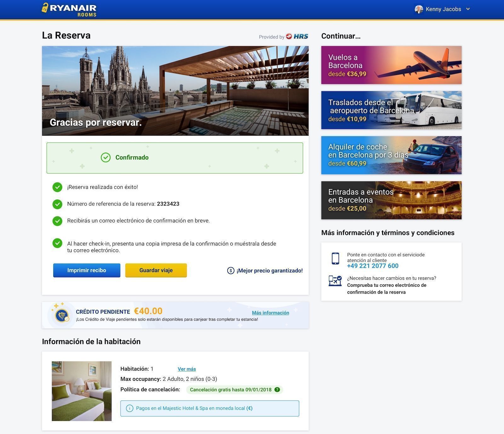Viewport: 504px width, 434px height.
Task: Click green check beside Reserva realizada con éxito
Action: (x=57, y=187)
